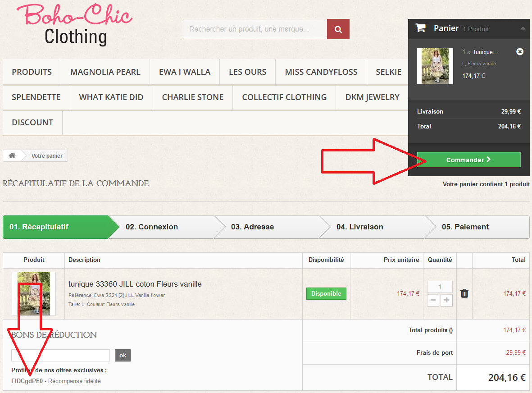This screenshot has width=532, height=393.
Task: Click the Total produits 174,17 € amount
Action: coord(514,330)
